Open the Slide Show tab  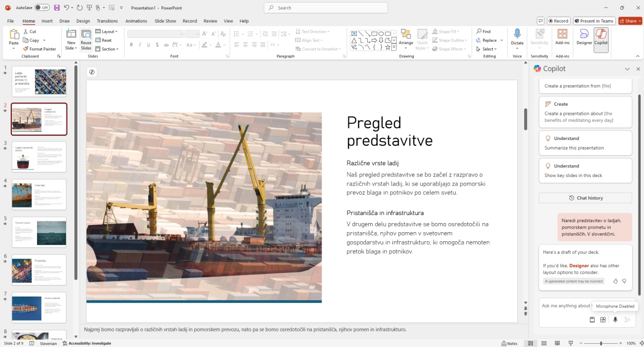[x=165, y=21]
